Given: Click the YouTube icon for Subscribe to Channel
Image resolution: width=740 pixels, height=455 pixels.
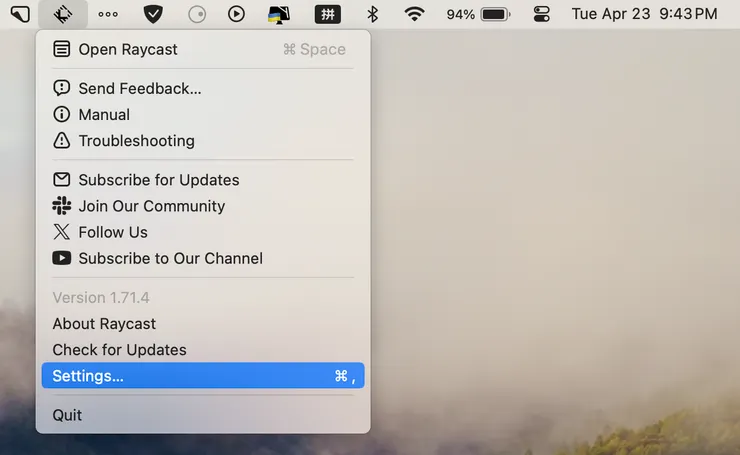Looking at the screenshot, I should click(x=61, y=258).
